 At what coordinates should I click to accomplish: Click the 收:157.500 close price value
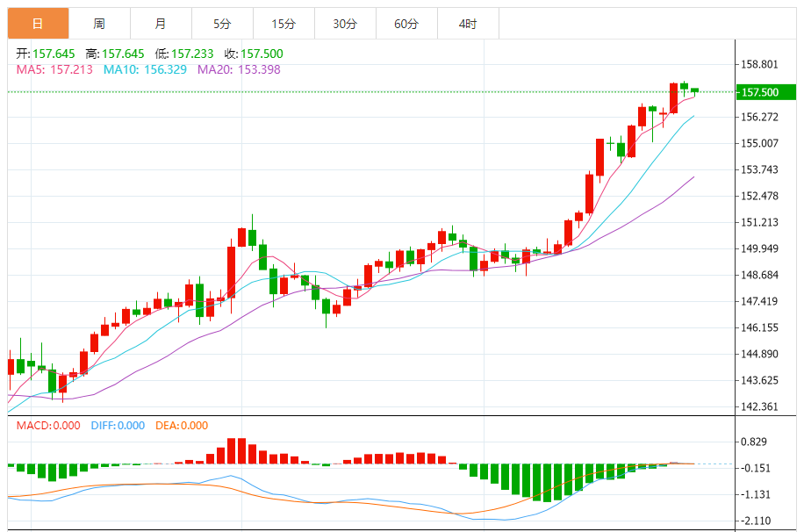click(x=254, y=54)
